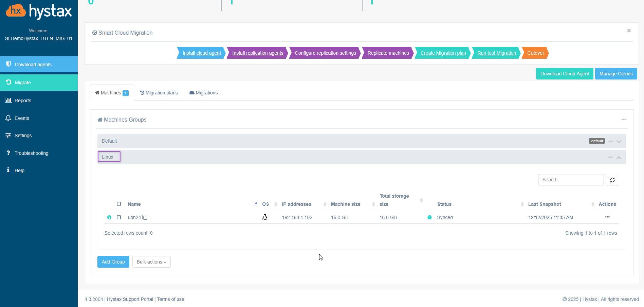Image resolution: width=644 pixels, height=307 pixels.
Task: Collapse the Linux machine group chevron
Action: 619,158
